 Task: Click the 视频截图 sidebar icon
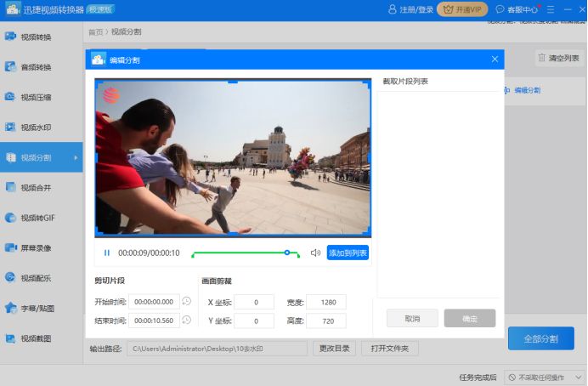click(x=10, y=338)
